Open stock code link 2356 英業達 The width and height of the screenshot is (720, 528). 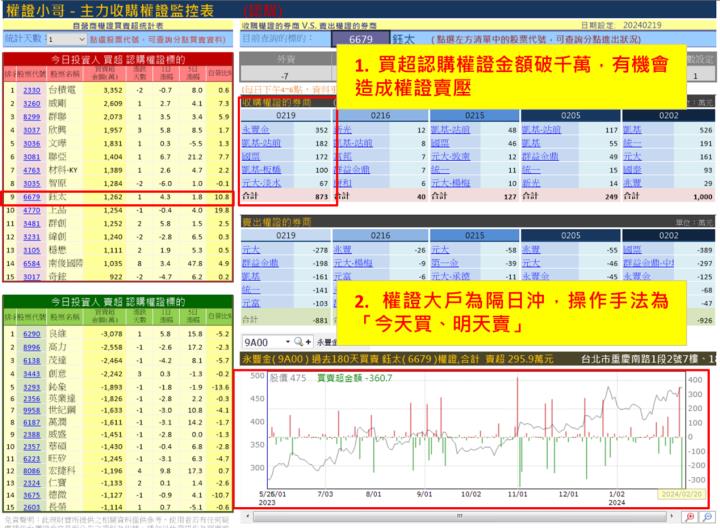[x=32, y=399]
